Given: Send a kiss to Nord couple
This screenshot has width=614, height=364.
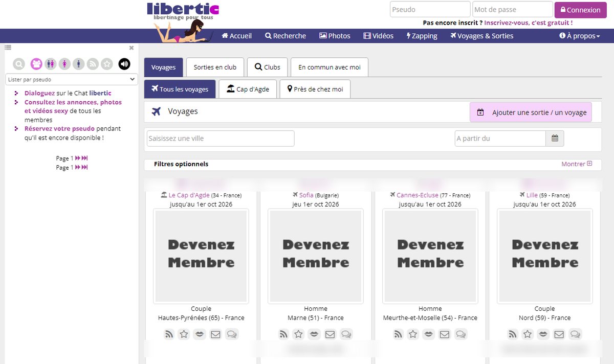Looking at the screenshot, I should 543,334.
